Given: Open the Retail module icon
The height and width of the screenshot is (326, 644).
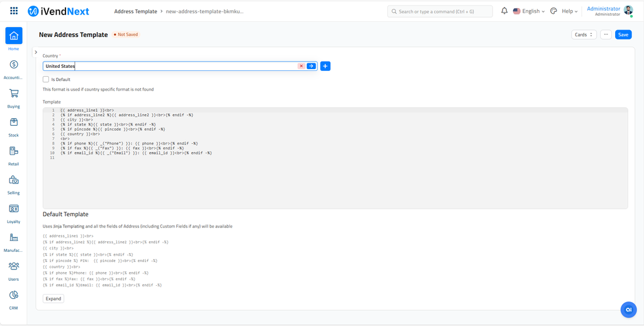Looking at the screenshot, I should [14, 151].
